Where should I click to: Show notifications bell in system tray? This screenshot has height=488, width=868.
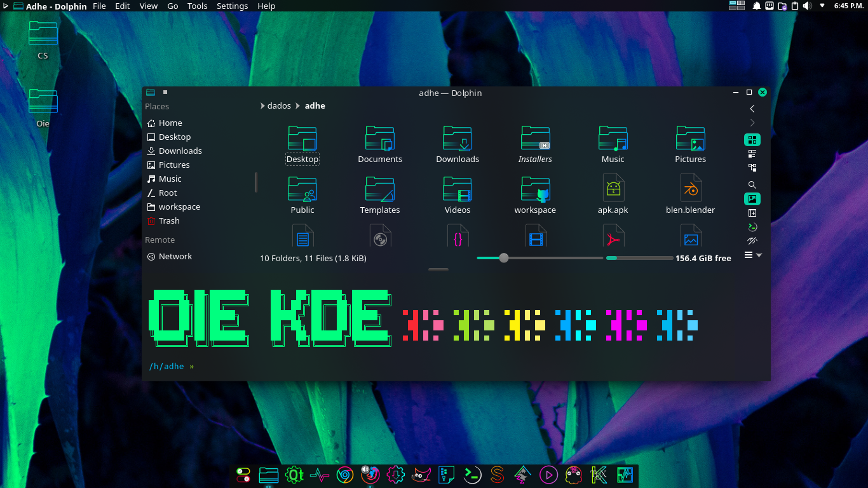pyautogui.click(x=757, y=6)
